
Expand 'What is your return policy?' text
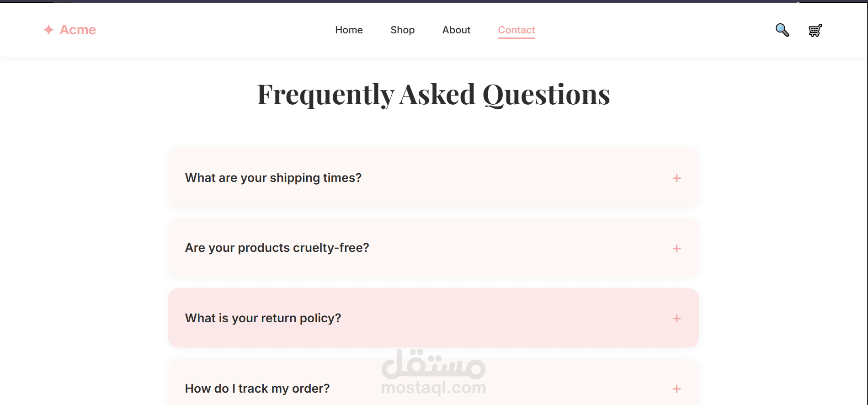263,318
